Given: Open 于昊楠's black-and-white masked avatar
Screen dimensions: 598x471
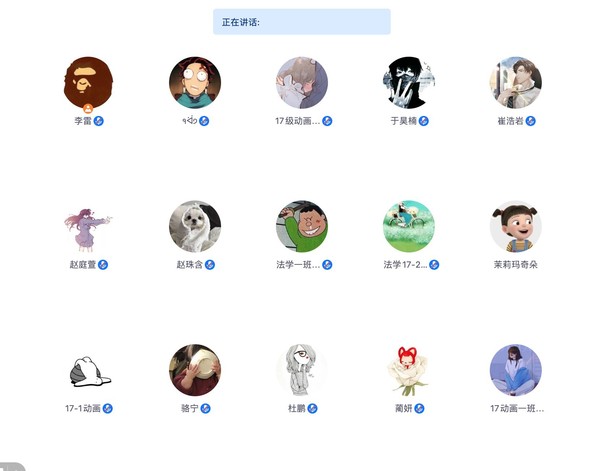Looking at the screenshot, I should [x=409, y=83].
